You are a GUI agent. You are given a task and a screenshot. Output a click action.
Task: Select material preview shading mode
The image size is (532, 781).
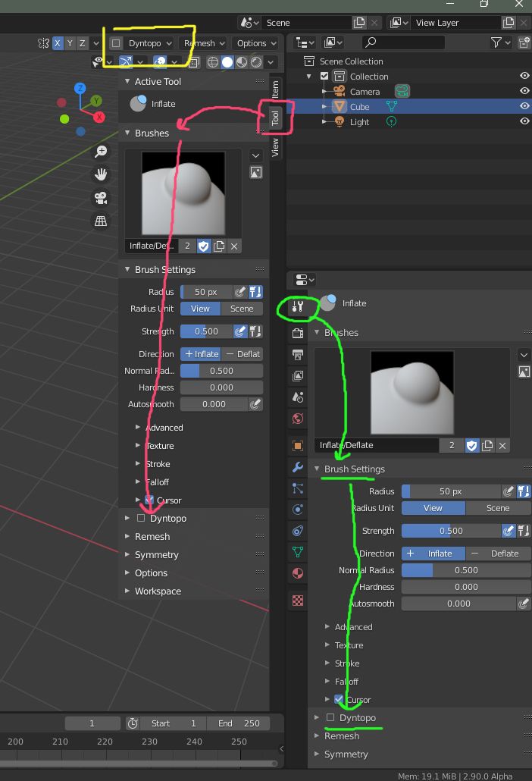(x=242, y=61)
